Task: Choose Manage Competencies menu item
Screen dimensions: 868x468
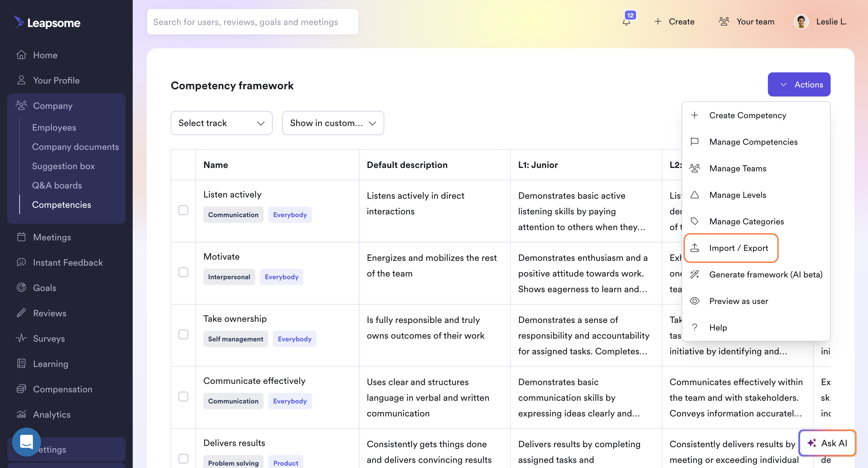Action: [x=756, y=141]
